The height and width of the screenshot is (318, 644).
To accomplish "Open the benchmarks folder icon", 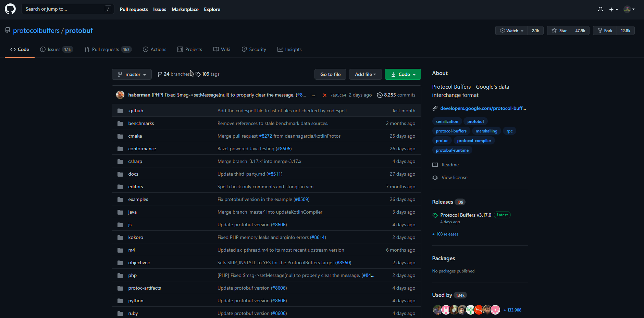I will click(x=120, y=124).
